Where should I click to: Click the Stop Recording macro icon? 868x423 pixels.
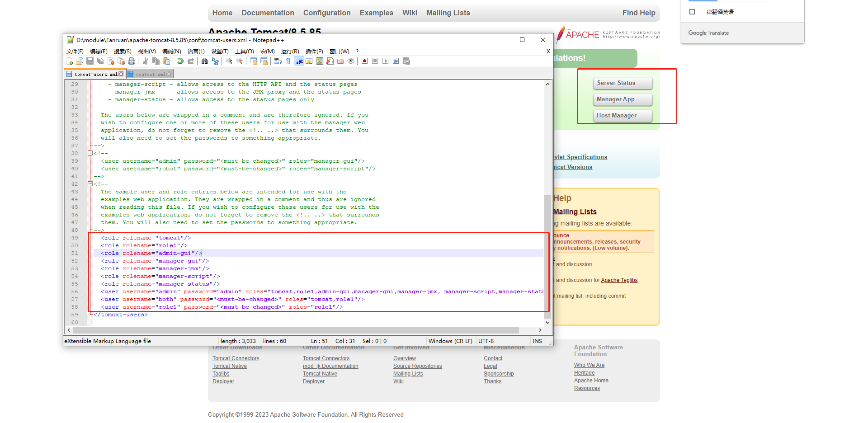[x=375, y=61]
